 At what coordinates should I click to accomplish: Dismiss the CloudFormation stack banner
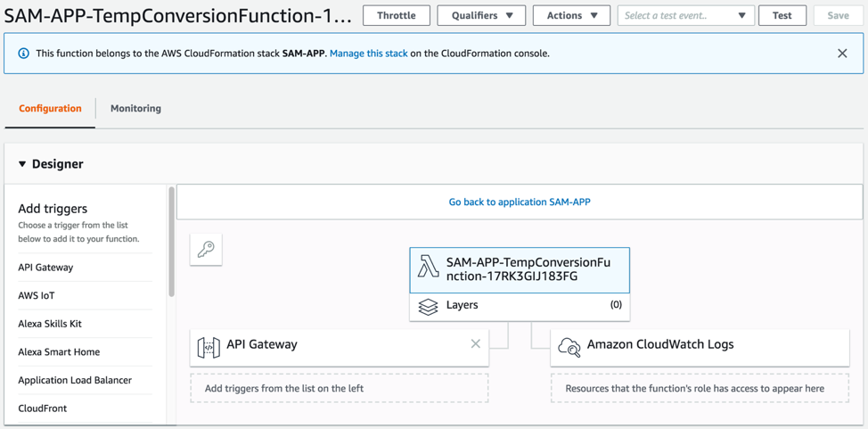pos(842,54)
